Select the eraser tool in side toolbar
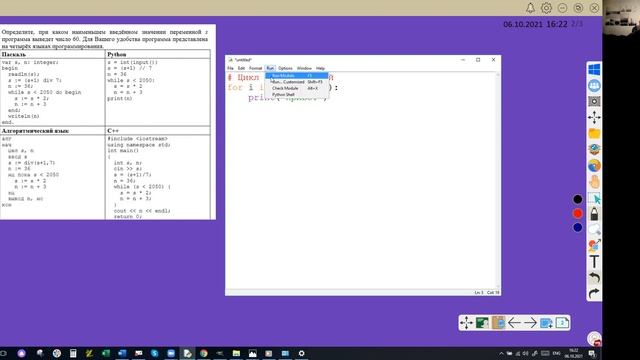640x360 pixels. (x=594, y=230)
